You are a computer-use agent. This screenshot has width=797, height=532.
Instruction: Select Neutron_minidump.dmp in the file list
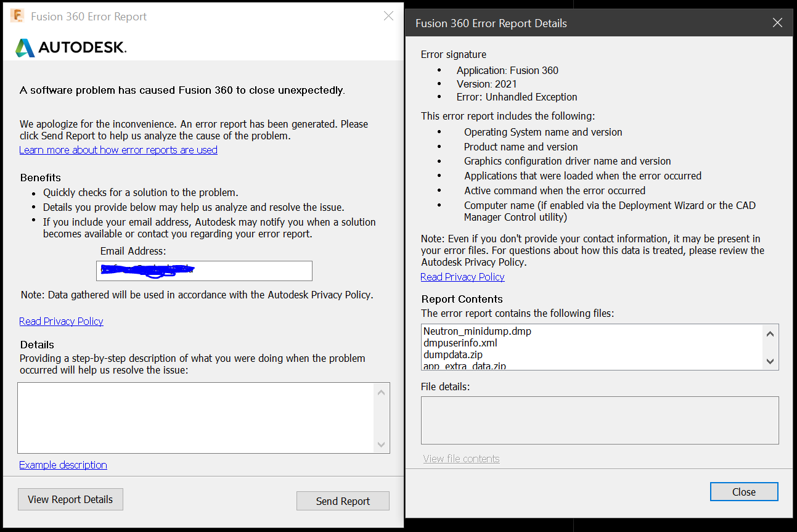(477, 331)
